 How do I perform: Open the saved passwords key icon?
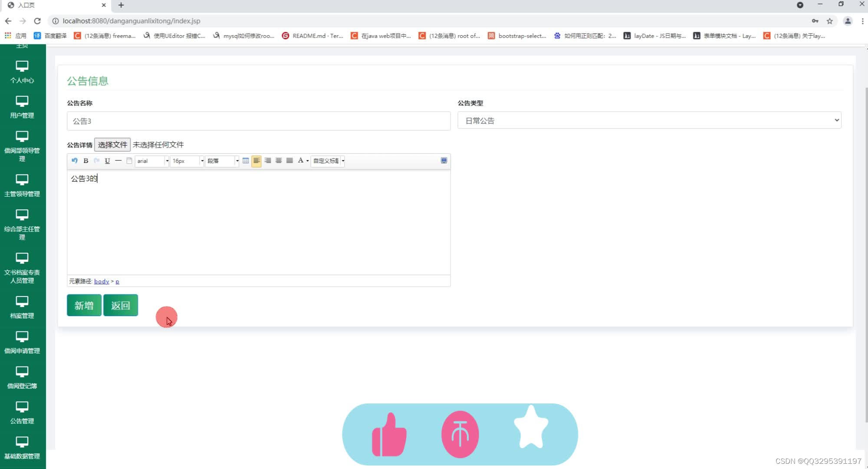[x=815, y=21]
